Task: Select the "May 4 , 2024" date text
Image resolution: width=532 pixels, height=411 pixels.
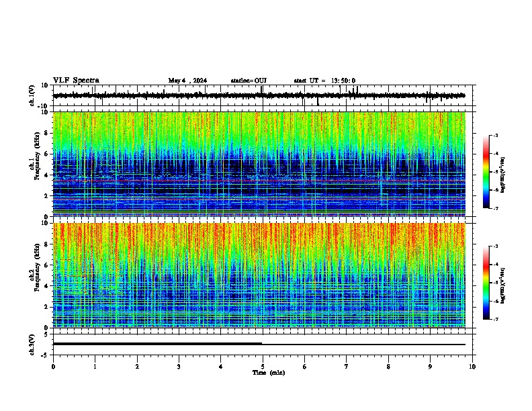Action: point(187,81)
